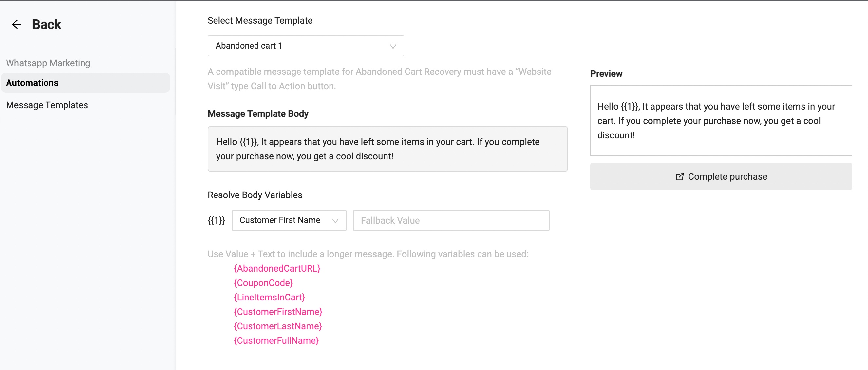Click the {CustomerFirstName} variable
The width and height of the screenshot is (868, 370).
click(278, 312)
